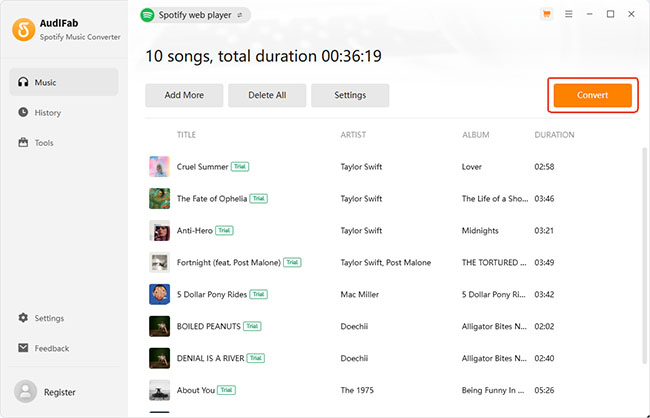Image resolution: width=650 pixels, height=418 pixels.
Task: Click the Add More button
Action: coord(184,95)
